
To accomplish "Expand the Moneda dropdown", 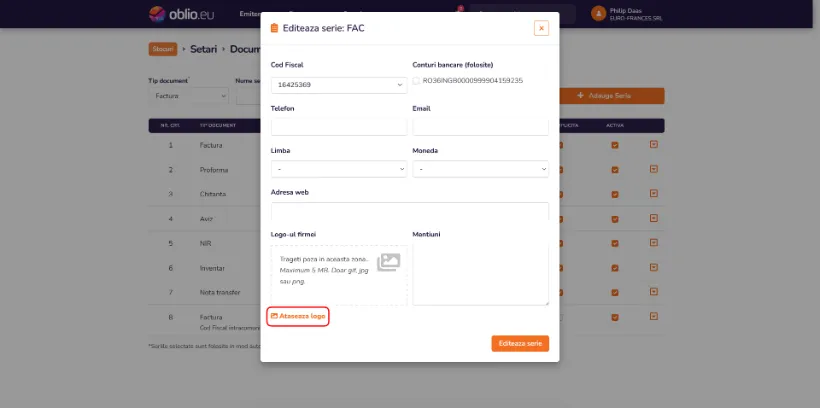I will [481, 169].
